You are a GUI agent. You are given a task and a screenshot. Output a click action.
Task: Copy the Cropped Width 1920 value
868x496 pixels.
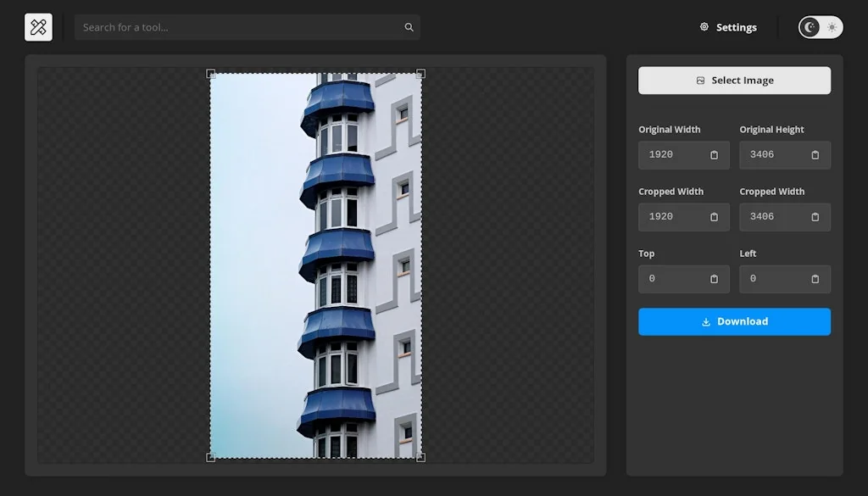coord(714,217)
